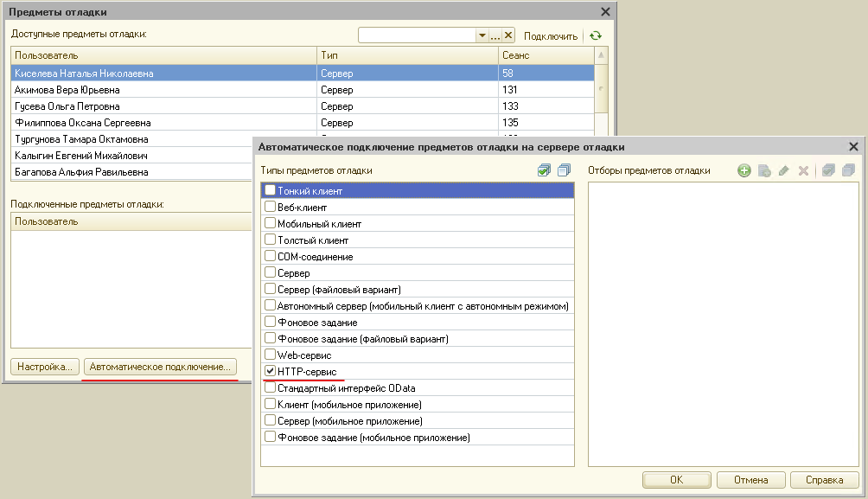The image size is (868, 499).
Task: Close the Предметы отладки window
Action: coord(605,11)
